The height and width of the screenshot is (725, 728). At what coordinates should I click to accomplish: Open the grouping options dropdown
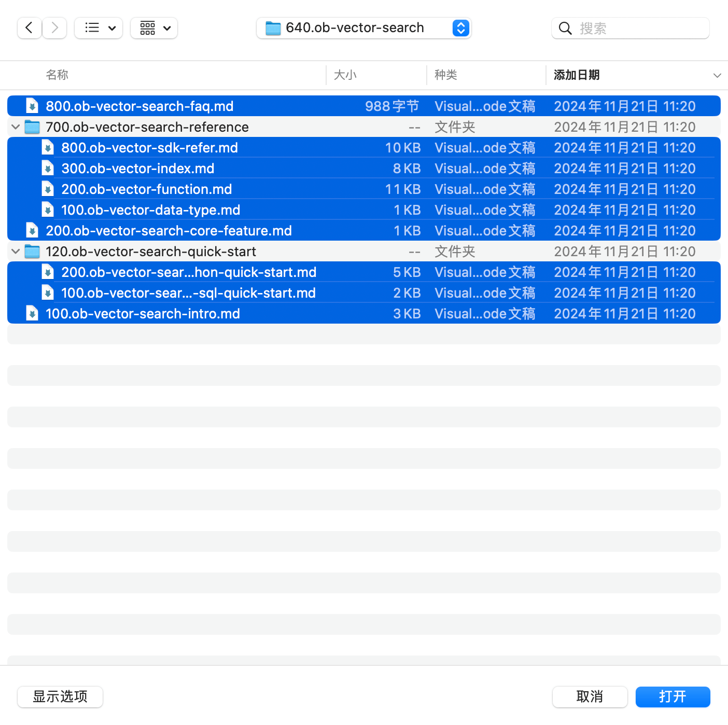(x=154, y=28)
